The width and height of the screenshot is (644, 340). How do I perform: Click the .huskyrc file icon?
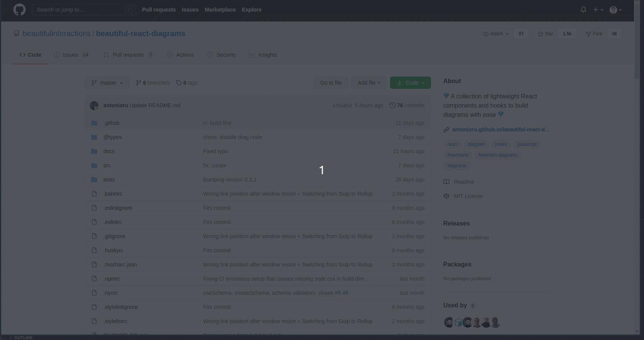point(94,250)
